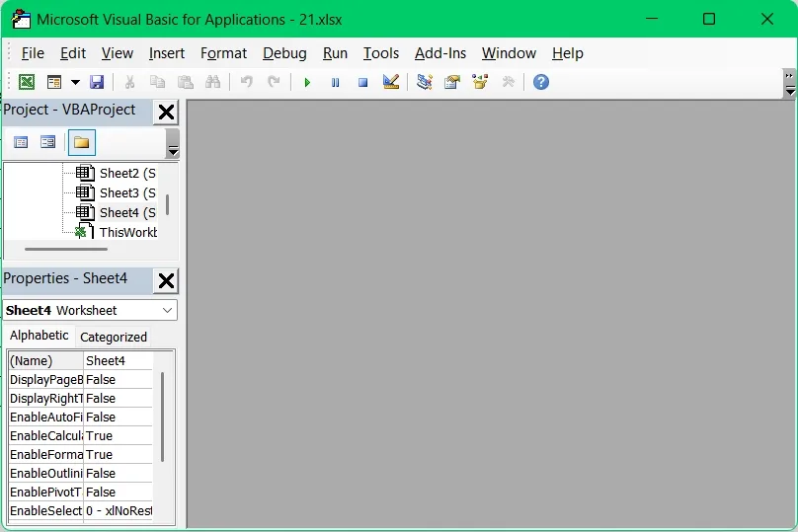Open the File menu
Viewport: 798px width, 532px height.
[x=33, y=53]
